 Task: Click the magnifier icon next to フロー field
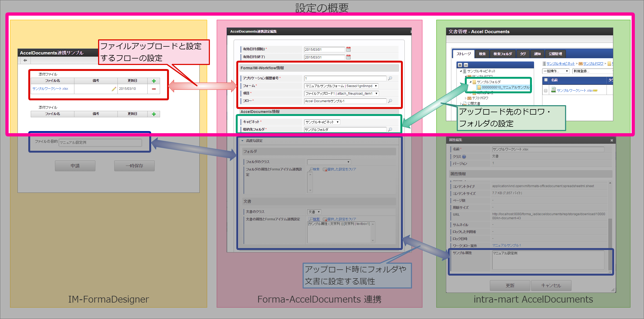tap(390, 101)
